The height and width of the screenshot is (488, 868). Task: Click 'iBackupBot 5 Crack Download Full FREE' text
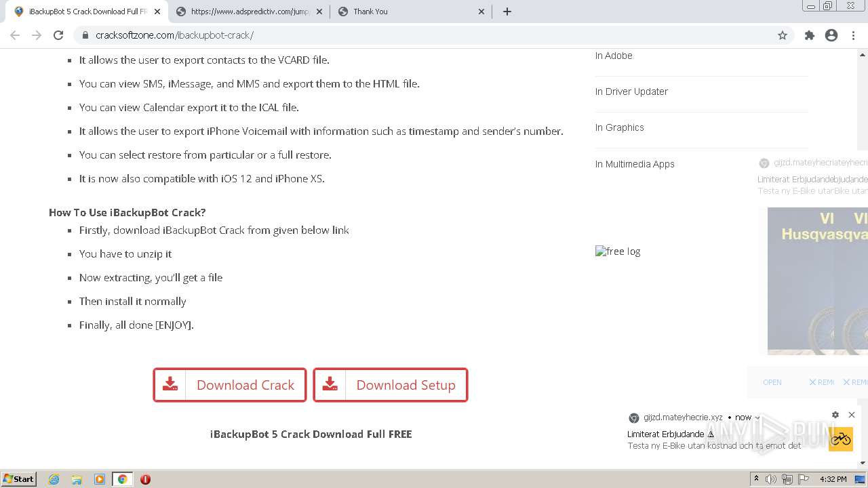click(311, 434)
